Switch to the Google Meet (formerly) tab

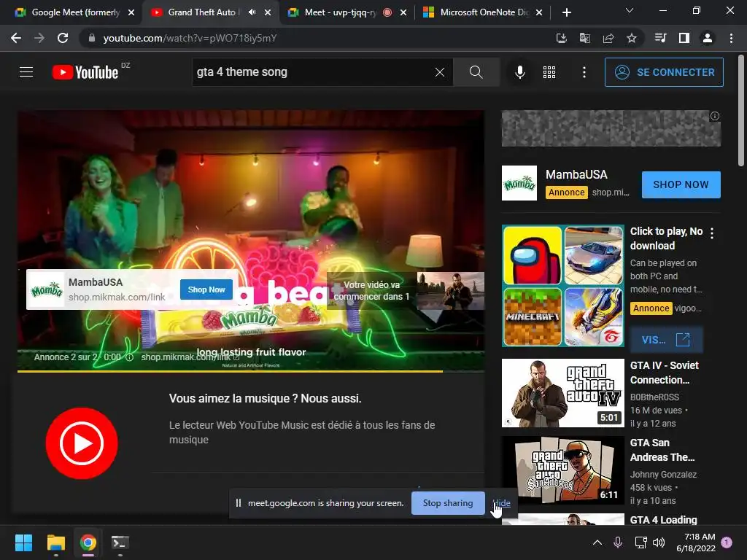coord(75,12)
